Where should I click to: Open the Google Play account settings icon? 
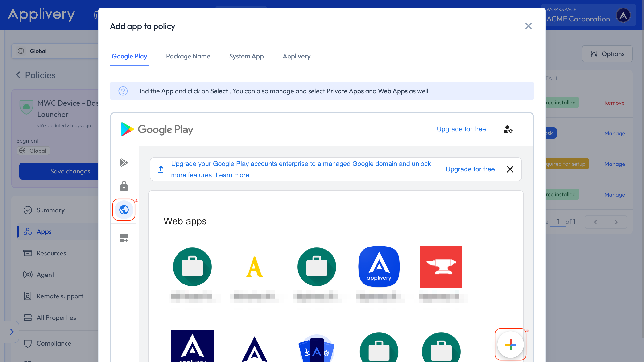tap(508, 129)
